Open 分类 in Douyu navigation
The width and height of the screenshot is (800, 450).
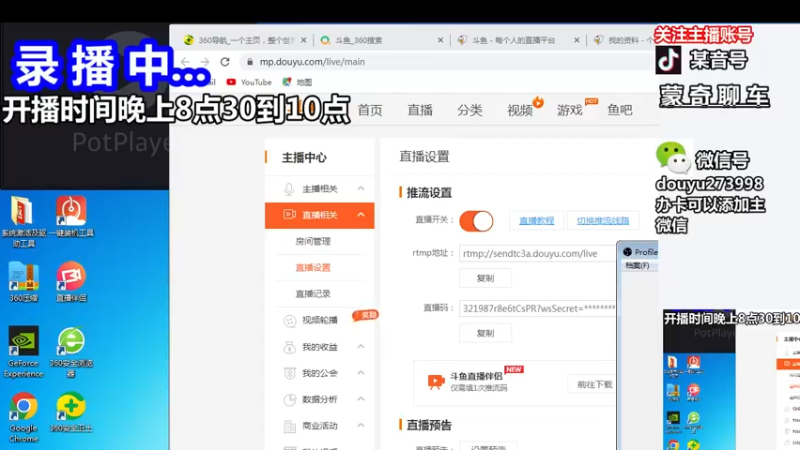click(470, 110)
